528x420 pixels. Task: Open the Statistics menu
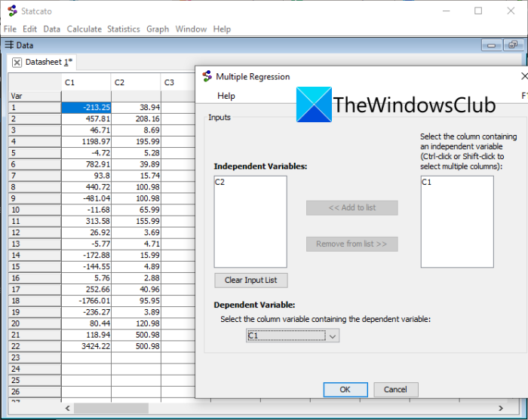124,29
